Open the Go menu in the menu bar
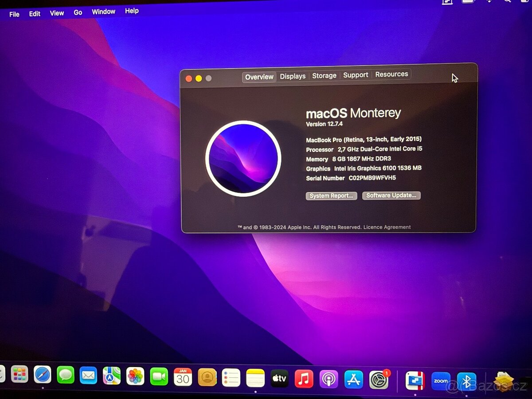 point(78,12)
